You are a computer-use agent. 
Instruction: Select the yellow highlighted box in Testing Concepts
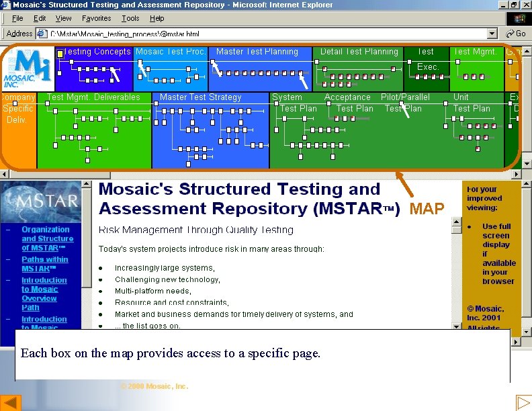(x=60, y=54)
